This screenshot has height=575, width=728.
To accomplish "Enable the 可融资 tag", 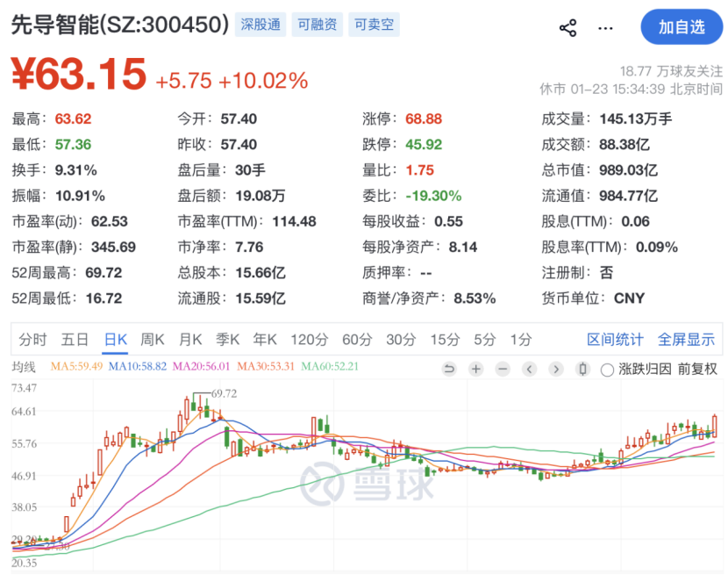I will [x=316, y=25].
